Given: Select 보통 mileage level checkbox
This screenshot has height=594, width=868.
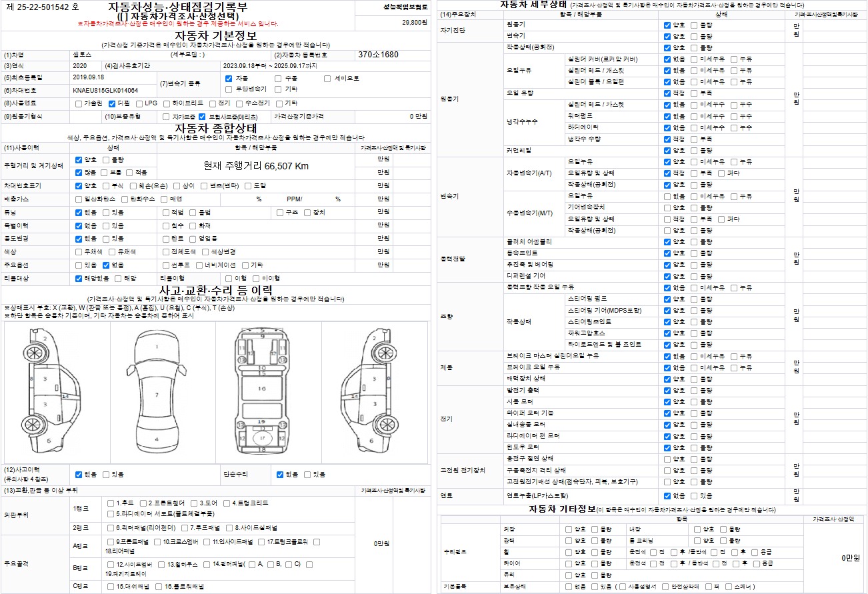Looking at the screenshot, I should click(105, 172).
